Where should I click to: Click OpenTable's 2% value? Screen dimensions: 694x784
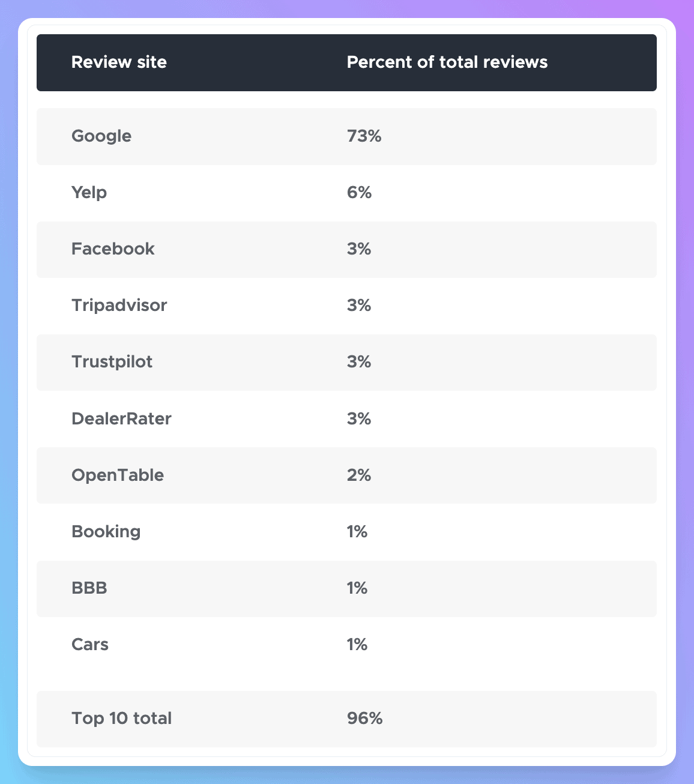coord(359,475)
